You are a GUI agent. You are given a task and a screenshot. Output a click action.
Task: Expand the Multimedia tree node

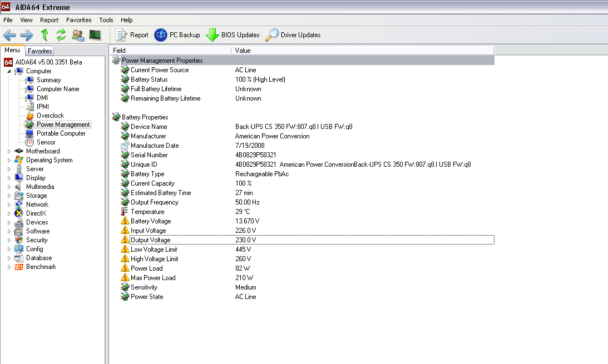point(9,187)
